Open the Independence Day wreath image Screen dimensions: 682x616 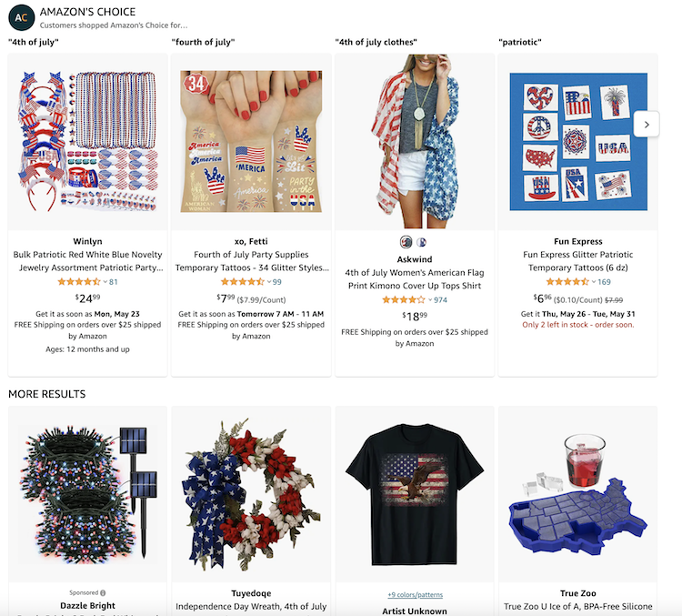(x=251, y=494)
